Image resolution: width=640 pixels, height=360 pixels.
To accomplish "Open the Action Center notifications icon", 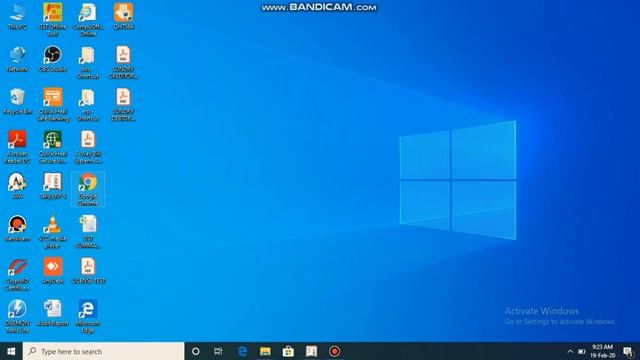I will click(x=628, y=351).
